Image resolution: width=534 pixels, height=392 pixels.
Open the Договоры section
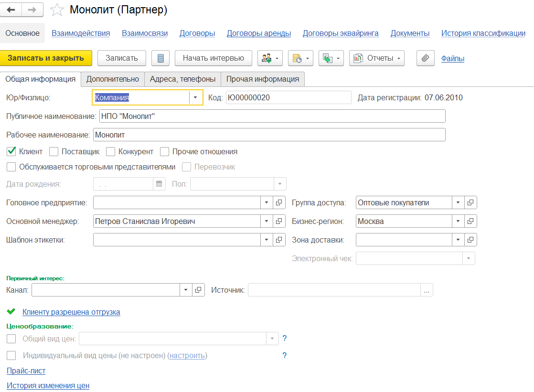(197, 33)
